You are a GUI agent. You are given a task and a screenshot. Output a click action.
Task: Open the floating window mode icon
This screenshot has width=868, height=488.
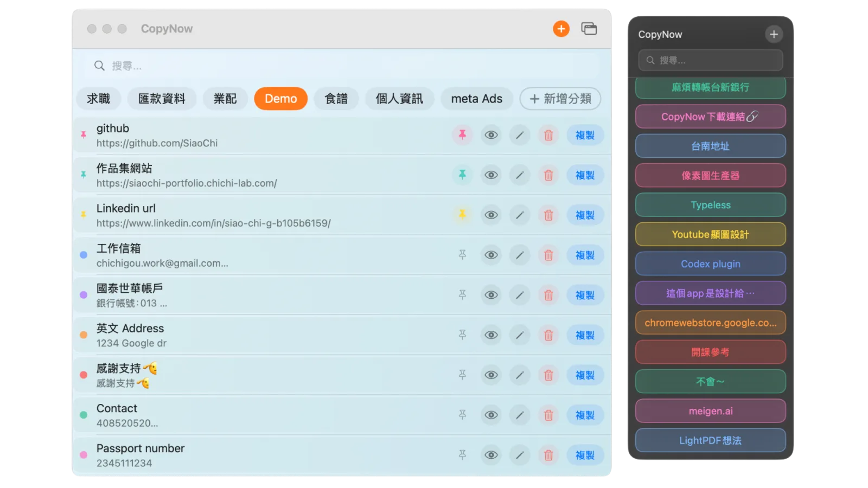click(x=589, y=29)
